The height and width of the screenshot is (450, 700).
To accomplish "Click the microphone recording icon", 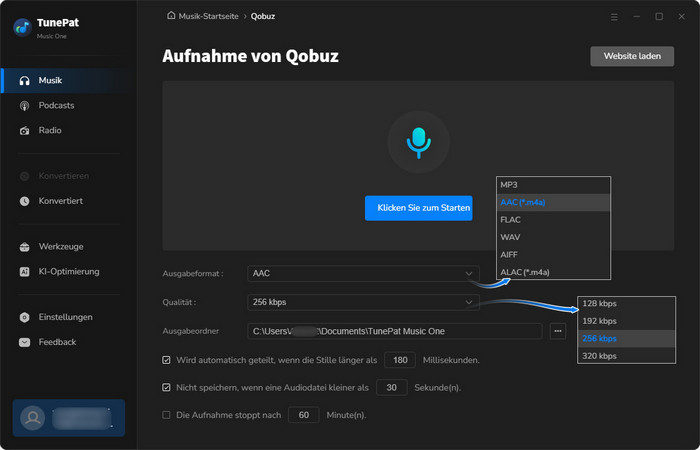I will coord(418,142).
